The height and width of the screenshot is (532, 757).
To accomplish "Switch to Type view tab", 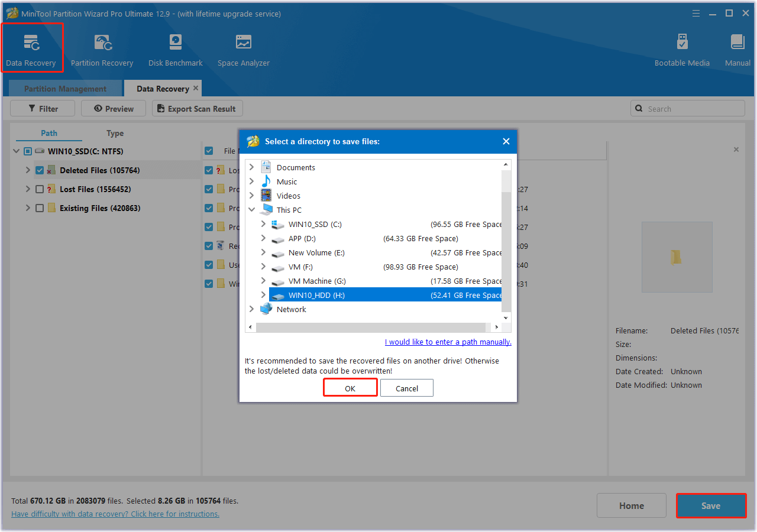I will click(115, 133).
